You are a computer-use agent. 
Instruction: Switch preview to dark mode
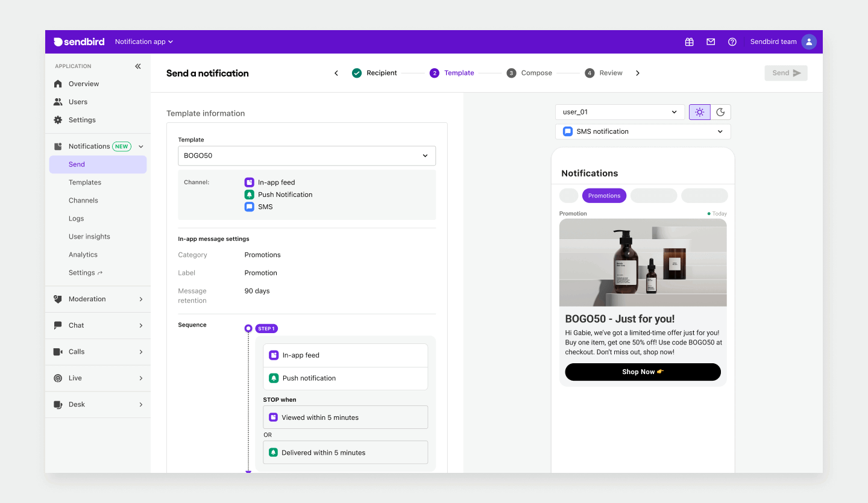720,112
